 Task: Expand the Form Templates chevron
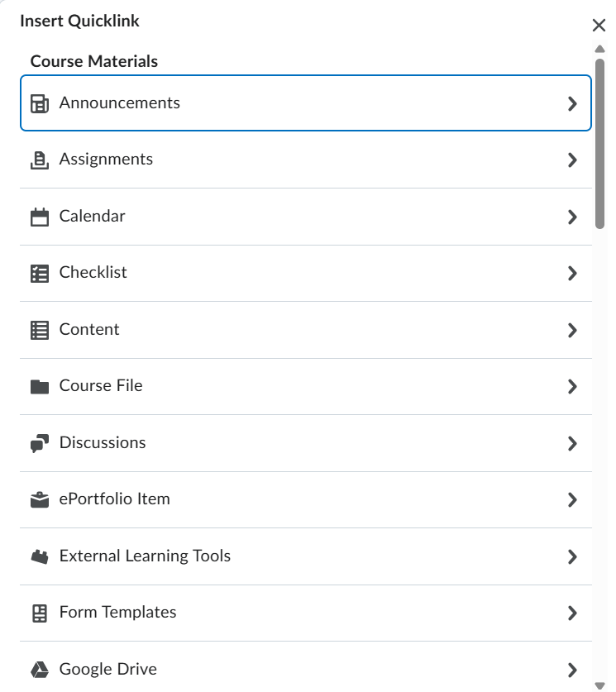[x=572, y=613]
